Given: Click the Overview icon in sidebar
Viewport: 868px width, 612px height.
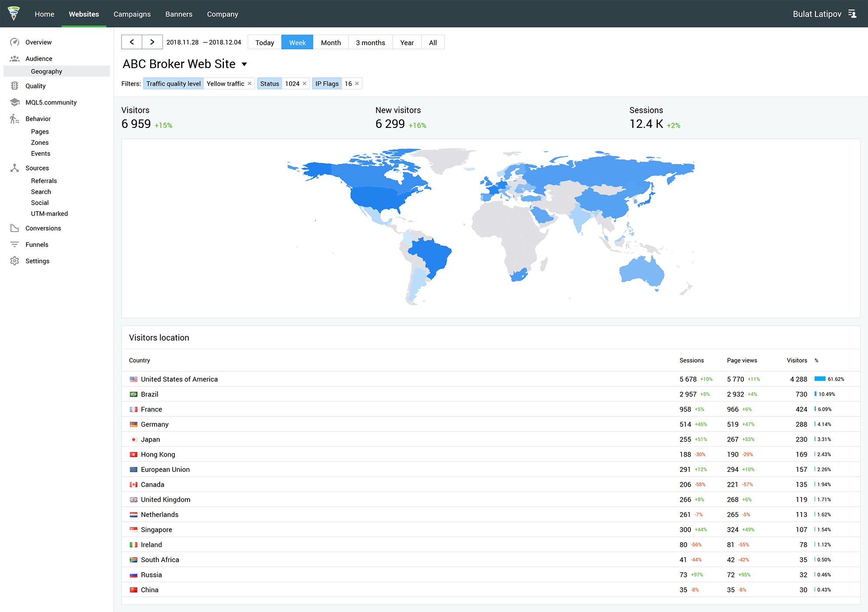Looking at the screenshot, I should point(14,42).
